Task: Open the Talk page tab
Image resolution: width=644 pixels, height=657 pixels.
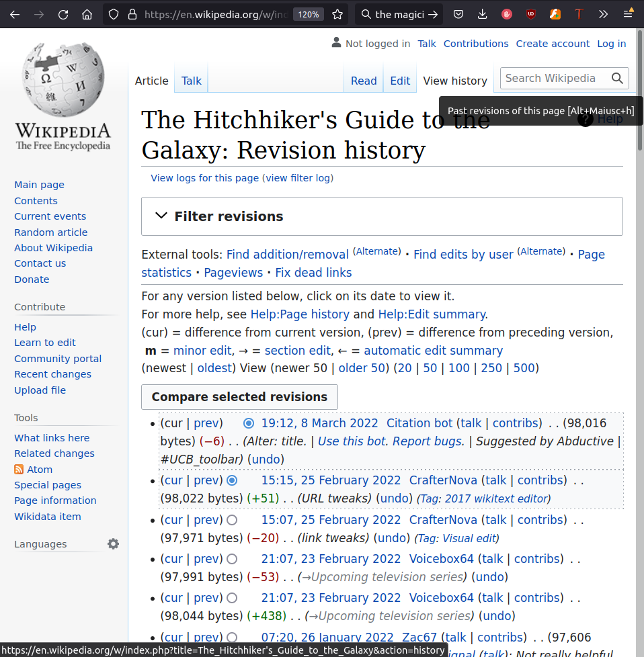Action: 191,81
